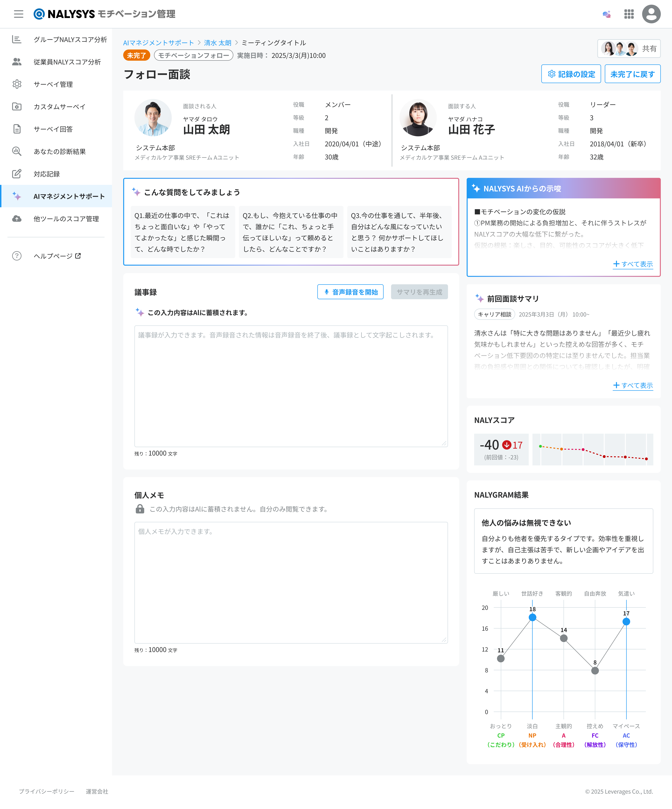Select 他ツールのスコア管理 menu item
This screenshot has width=672, height=809.
56,218
